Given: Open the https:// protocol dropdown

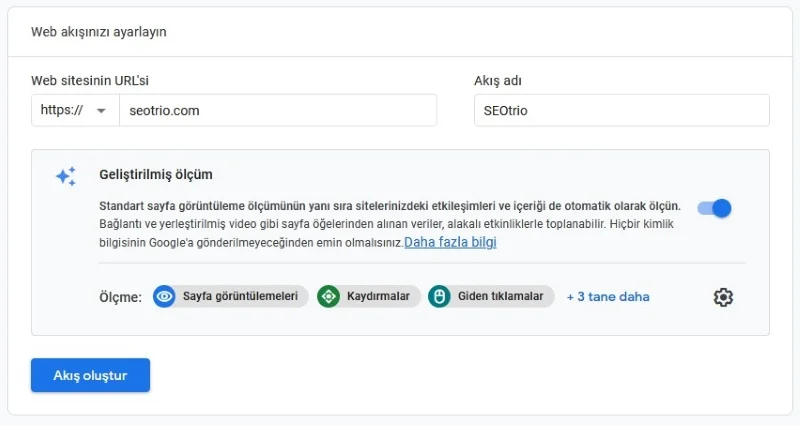Looking at the screenshot, I should pyautogui.click(x=74, y=111).
